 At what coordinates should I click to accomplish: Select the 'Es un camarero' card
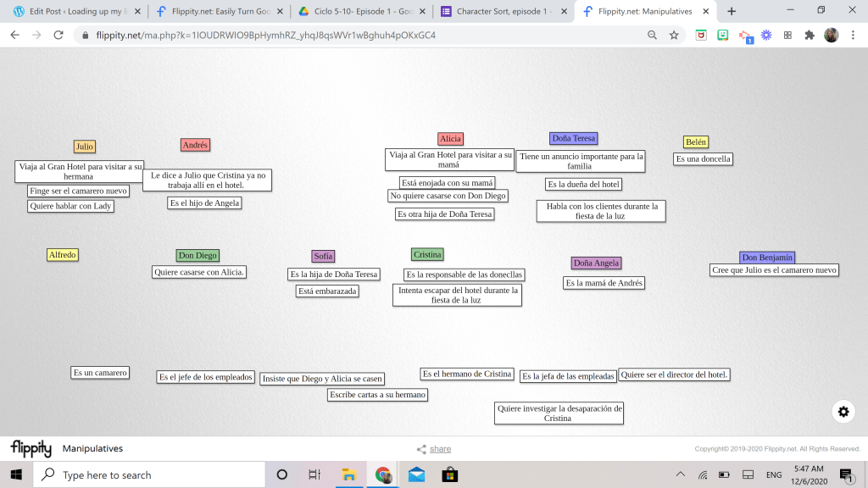tap(100, 373)
